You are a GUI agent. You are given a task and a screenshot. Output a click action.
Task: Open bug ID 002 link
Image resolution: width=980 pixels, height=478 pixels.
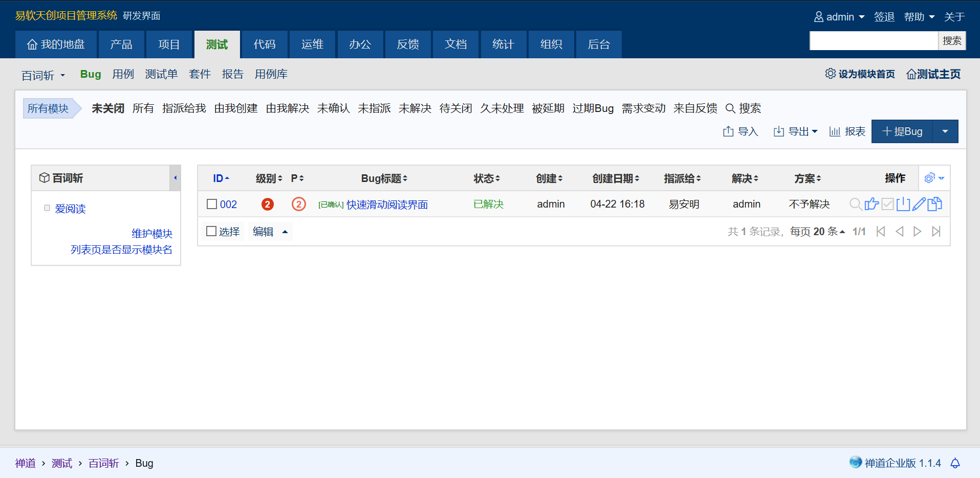point(228,204)
